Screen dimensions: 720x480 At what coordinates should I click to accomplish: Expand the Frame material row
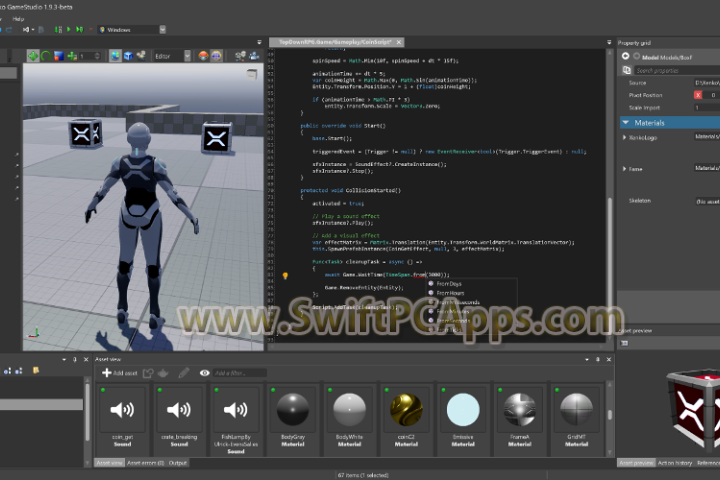pyautogui.click(x=624, y=169)
